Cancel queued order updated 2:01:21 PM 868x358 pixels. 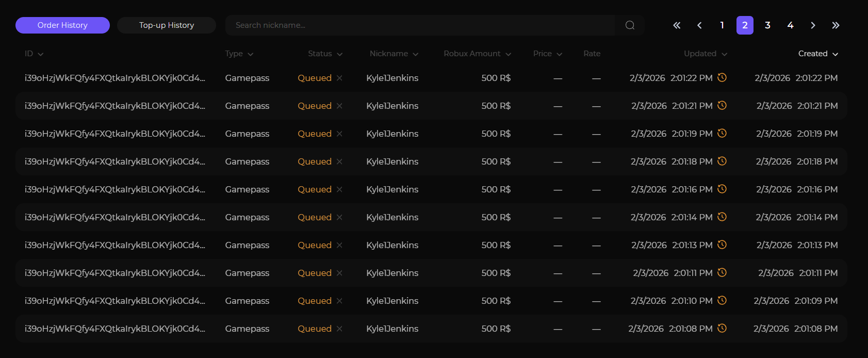[339, 106]
